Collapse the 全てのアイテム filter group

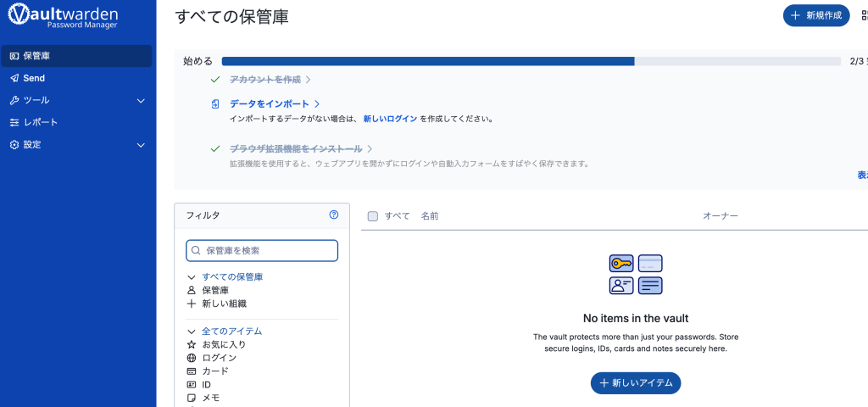point(192,332)
